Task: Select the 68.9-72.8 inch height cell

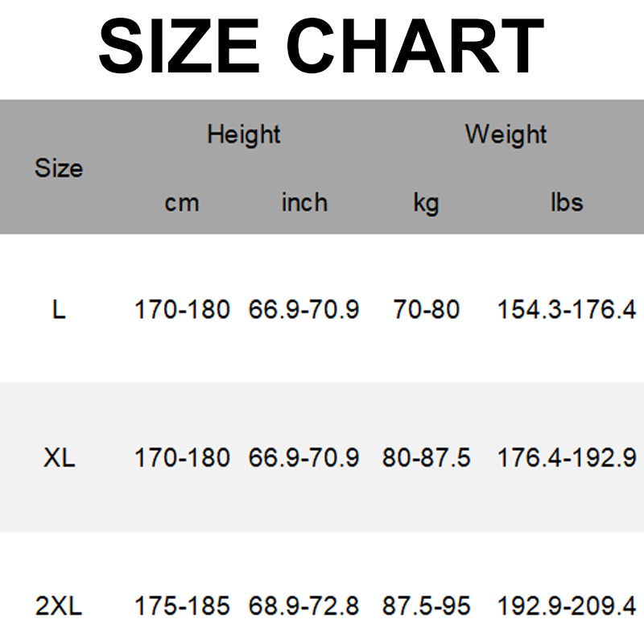Action: coord(304,606)
